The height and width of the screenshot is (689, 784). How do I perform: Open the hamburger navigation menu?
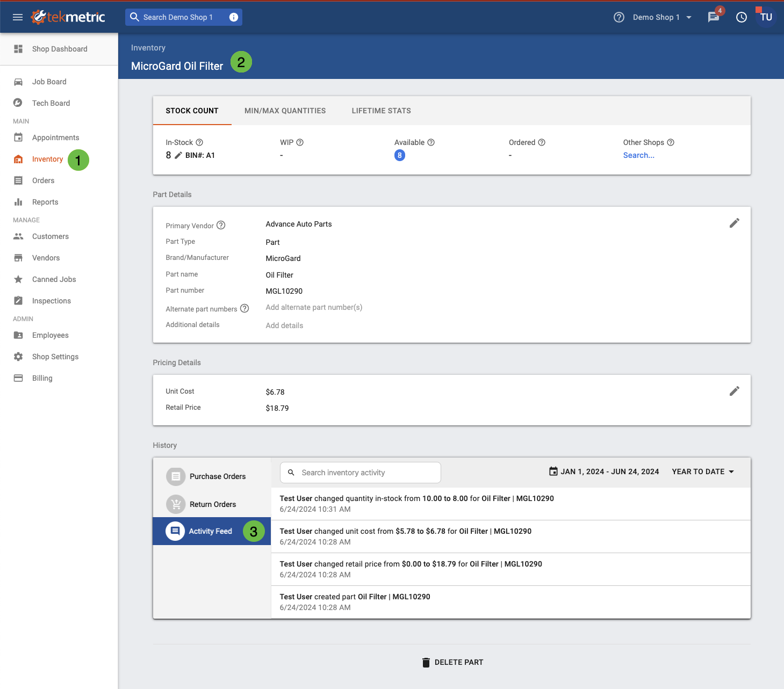tap(18, 17)
